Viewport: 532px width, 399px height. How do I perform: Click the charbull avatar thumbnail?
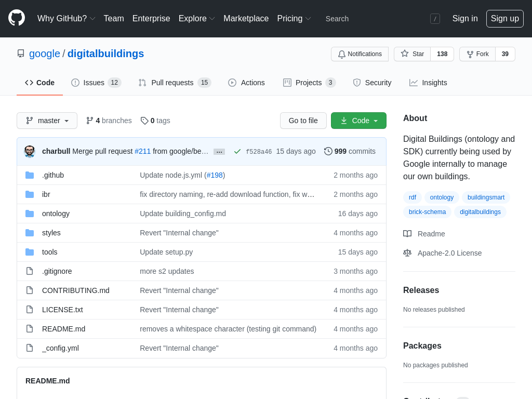coord(30,151)
